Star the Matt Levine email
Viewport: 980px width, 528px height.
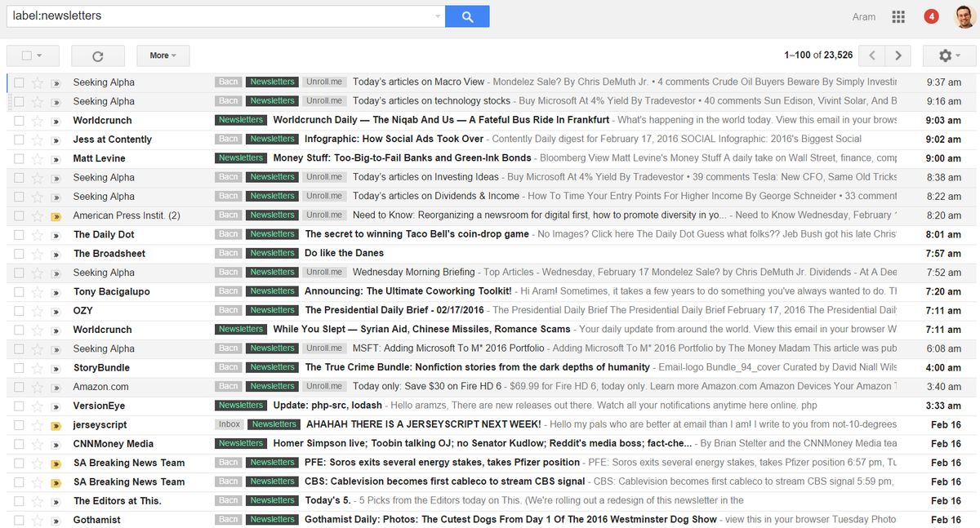(37, 158)
